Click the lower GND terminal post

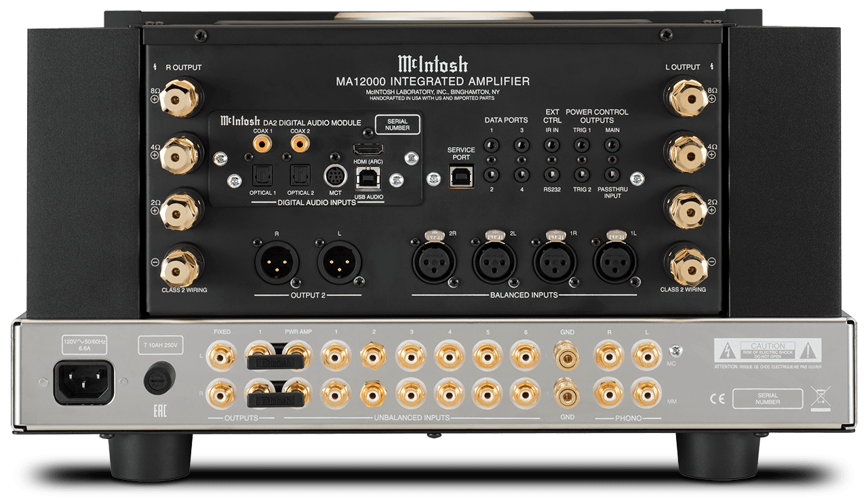[x=567, y=392]
